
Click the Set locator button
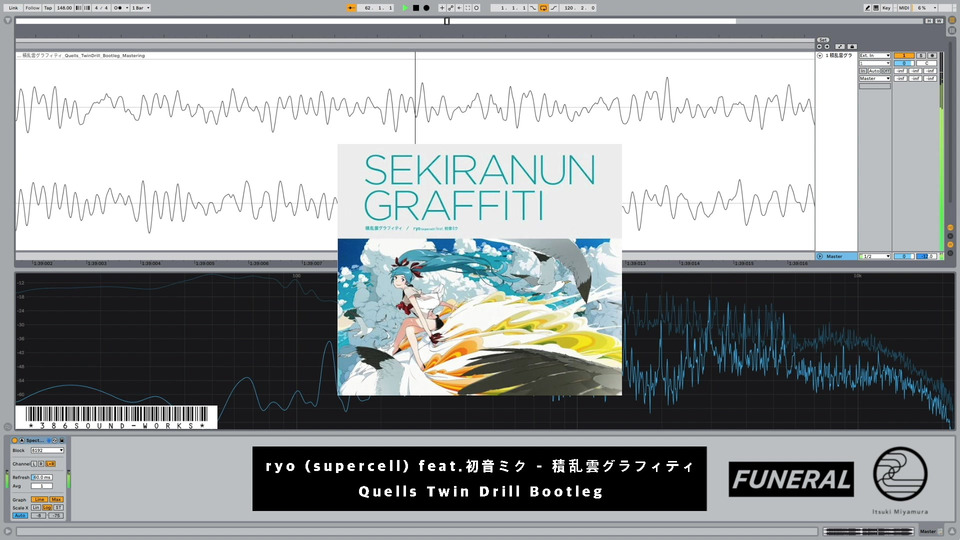(823, 40)
